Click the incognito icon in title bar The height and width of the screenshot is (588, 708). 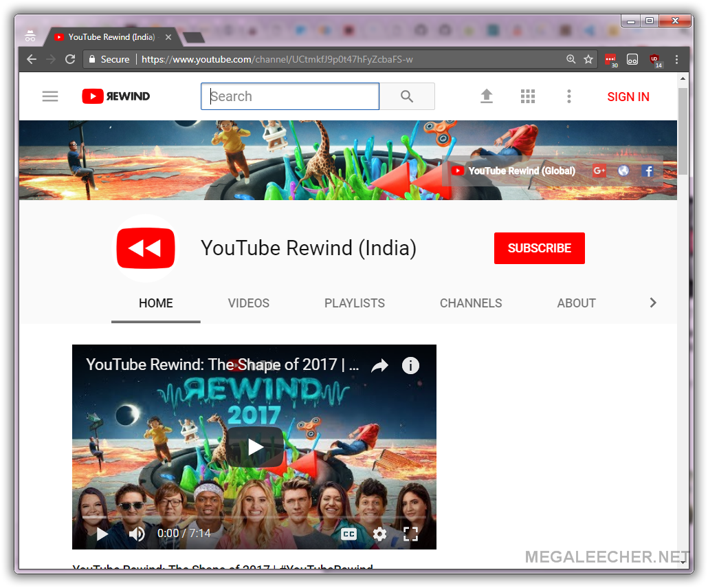point(30,36)
